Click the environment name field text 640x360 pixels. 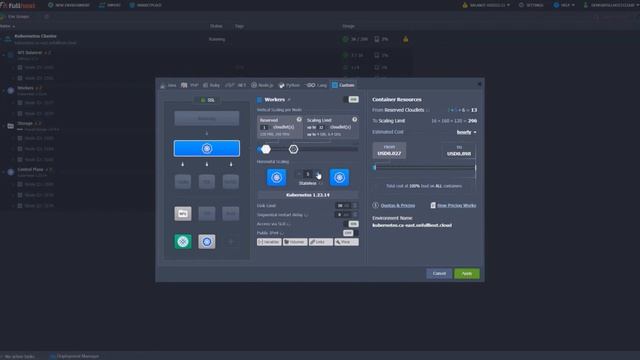[x=412, y=225]
